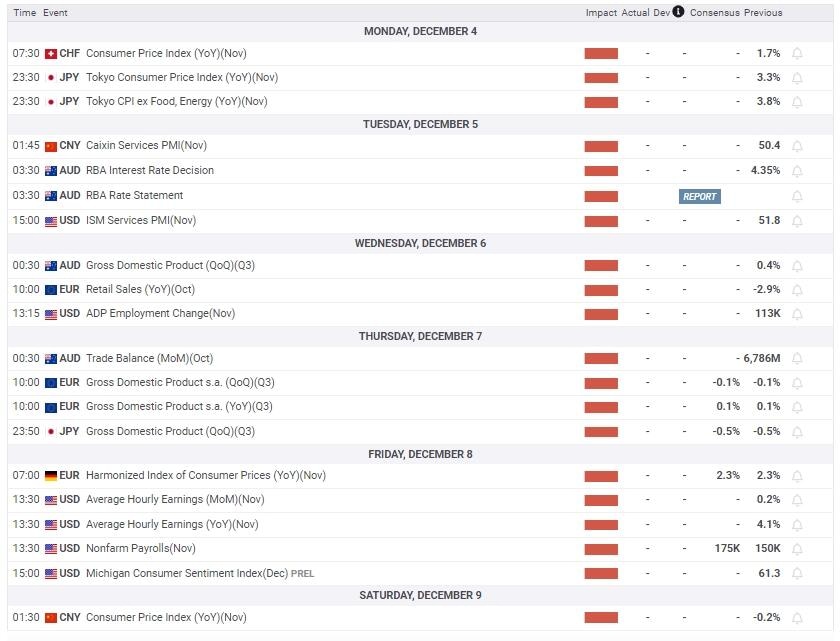Select the Tuesday, December 5 date header
The height and width of the screenshot is (641, 840).
421,124
